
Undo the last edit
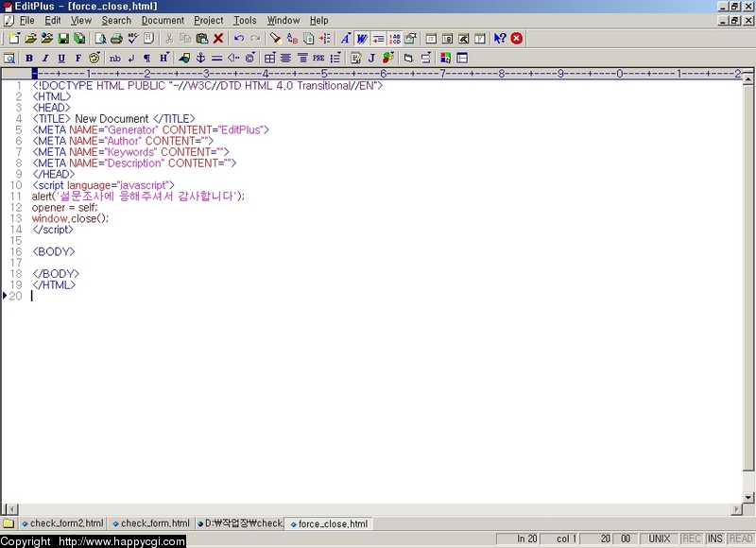tap(239, 39)
